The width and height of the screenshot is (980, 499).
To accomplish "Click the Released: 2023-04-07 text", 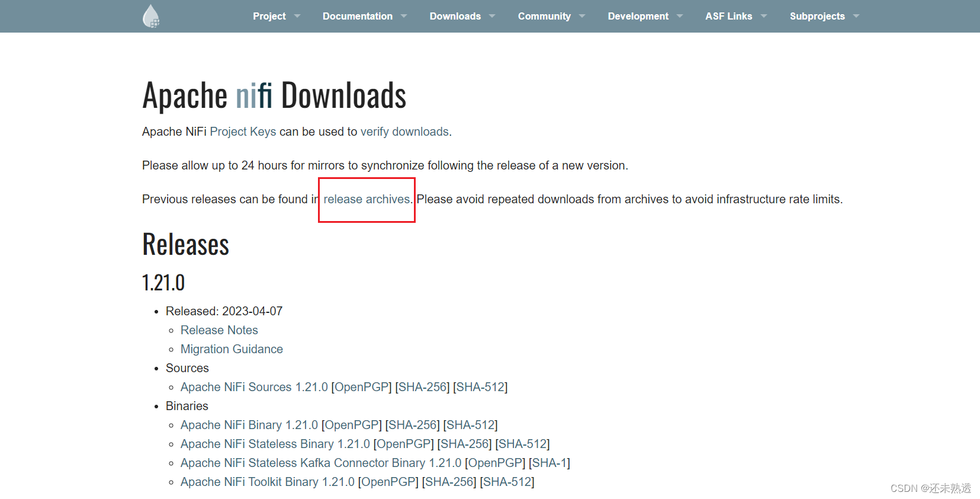I will (x=224, y=311).
